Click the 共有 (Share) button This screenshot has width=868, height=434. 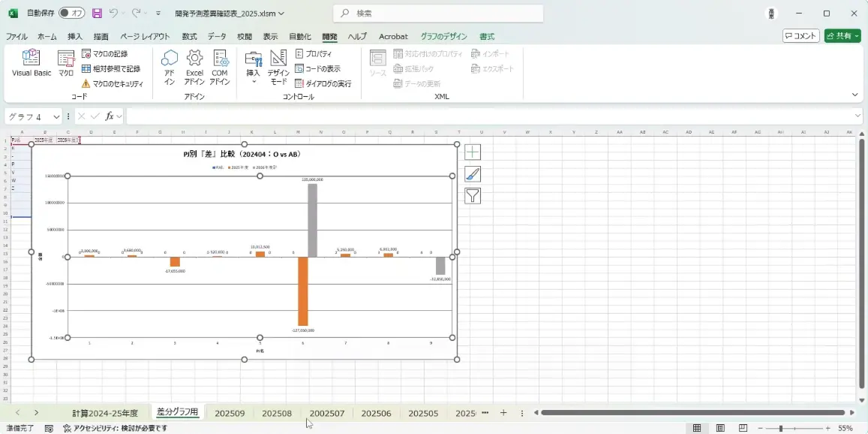[x=842, y=36]
